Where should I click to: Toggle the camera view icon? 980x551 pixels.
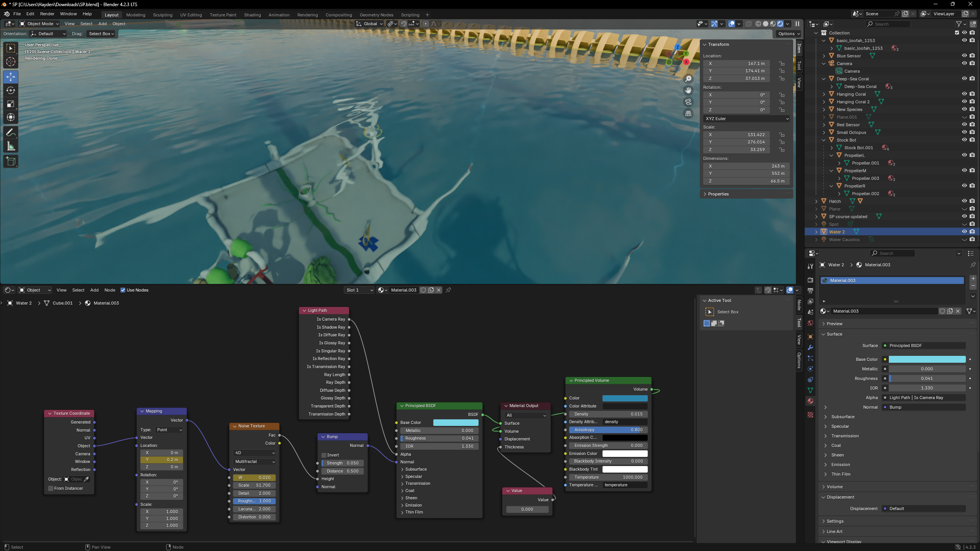click(x=688, y=102)
